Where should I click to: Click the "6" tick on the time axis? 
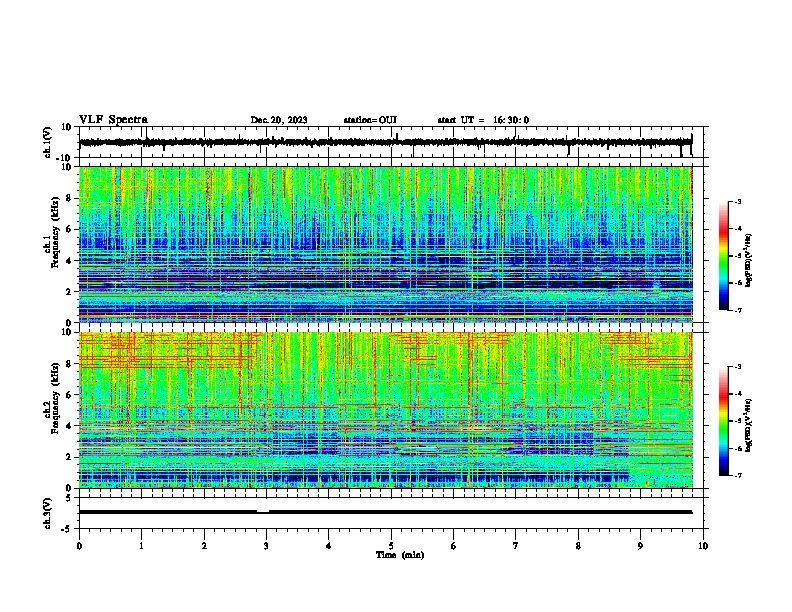453,546
